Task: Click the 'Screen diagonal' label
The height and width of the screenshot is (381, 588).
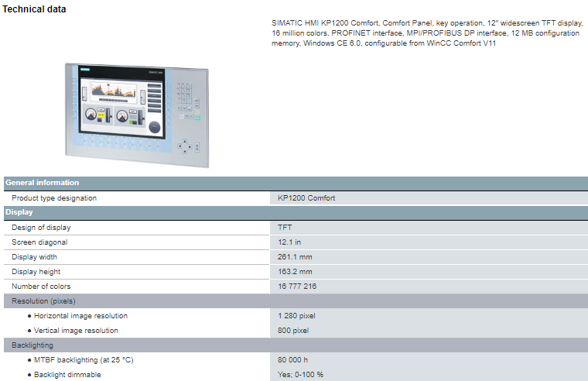Action: coord(39,242)
